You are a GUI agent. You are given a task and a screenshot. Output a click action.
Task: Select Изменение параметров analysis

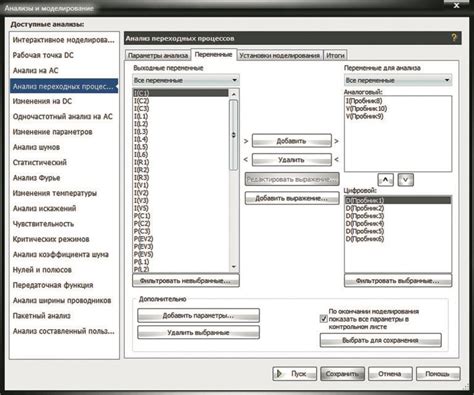(64, 132)
